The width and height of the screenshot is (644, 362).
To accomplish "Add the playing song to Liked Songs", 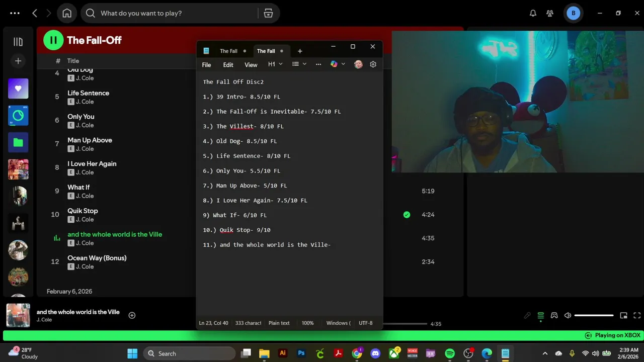I will (132, 315).
